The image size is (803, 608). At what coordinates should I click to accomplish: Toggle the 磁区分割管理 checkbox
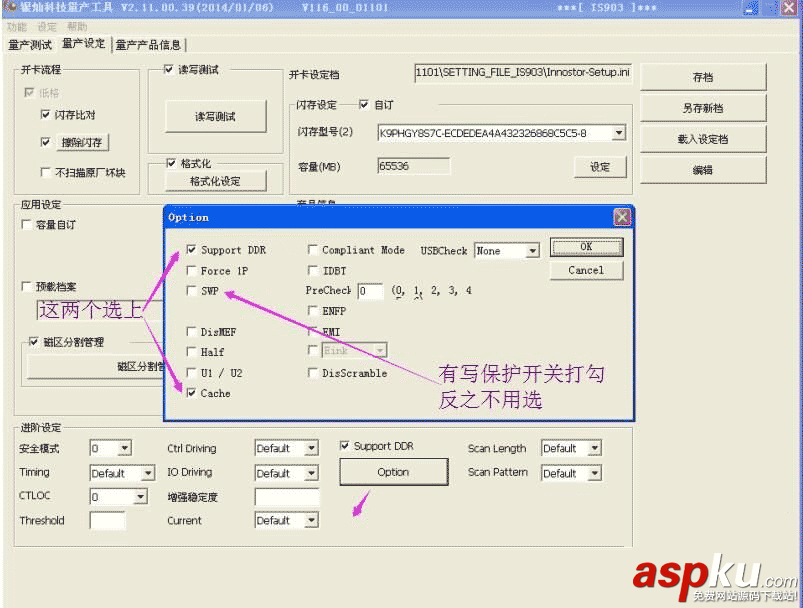[33, 342]
